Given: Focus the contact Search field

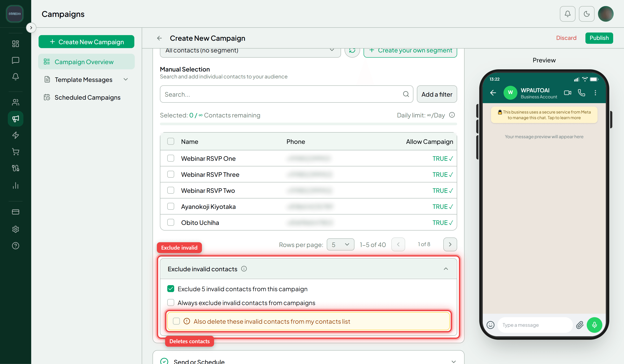Looking at the screenshot, I should click(x=286, y=94).
